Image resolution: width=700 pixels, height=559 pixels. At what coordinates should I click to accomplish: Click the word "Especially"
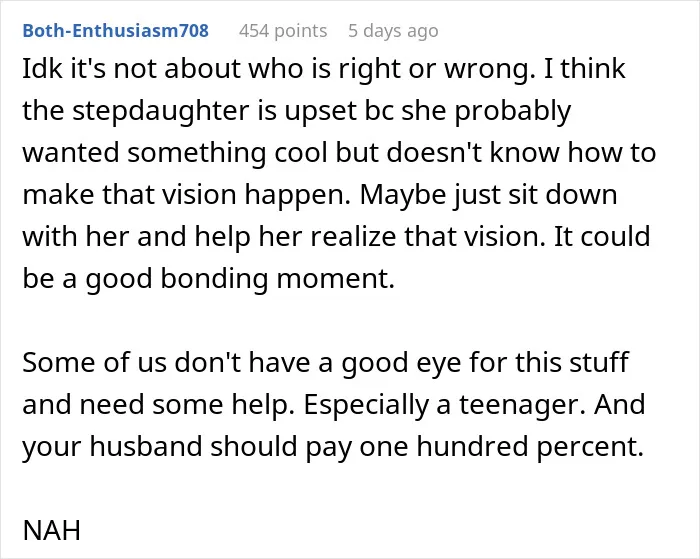point(366,405)
